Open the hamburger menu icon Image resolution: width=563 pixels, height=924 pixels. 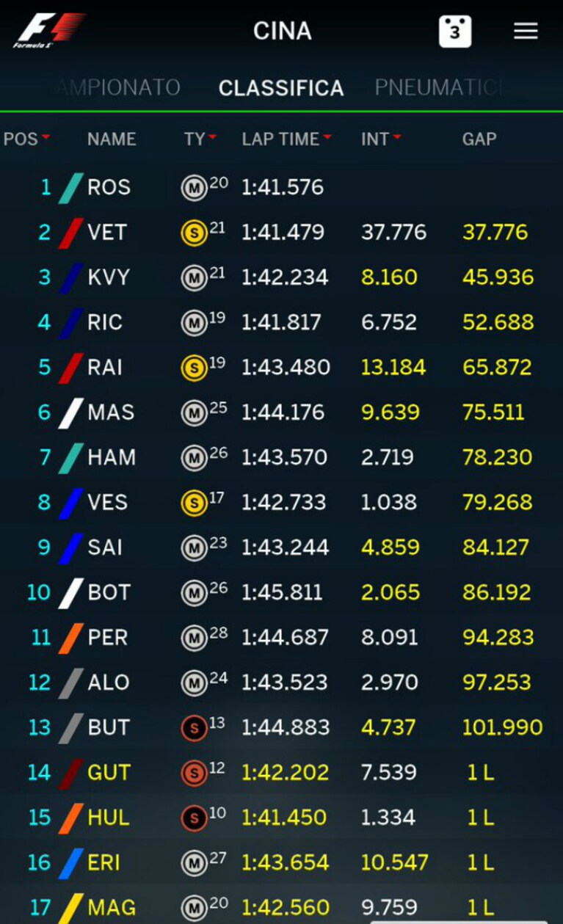[x=526, y=31]
